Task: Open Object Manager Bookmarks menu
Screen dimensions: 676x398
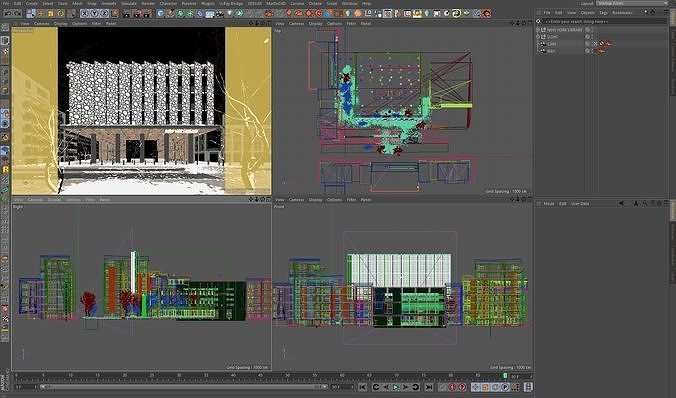Action: (x=622, y=13)
